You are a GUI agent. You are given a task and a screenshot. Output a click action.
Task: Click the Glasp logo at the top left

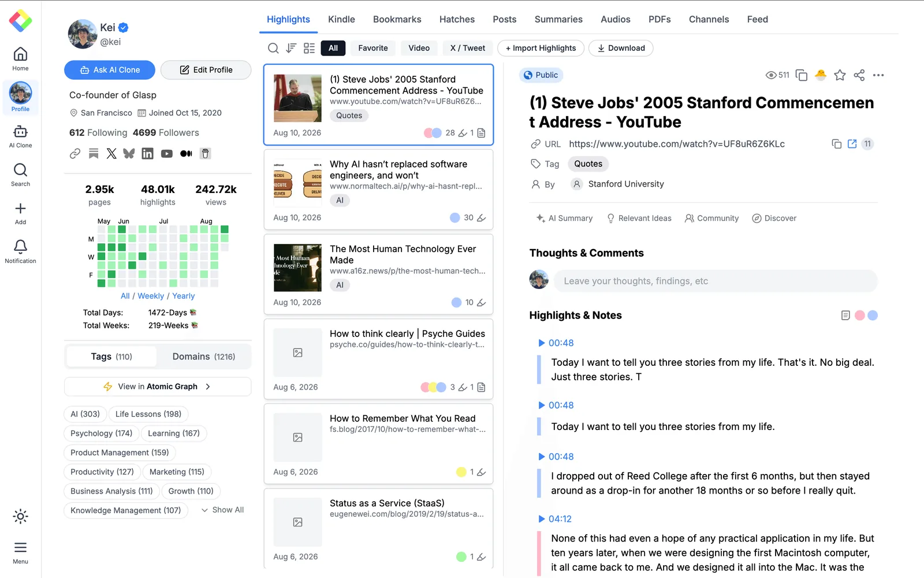pos(20,21)
